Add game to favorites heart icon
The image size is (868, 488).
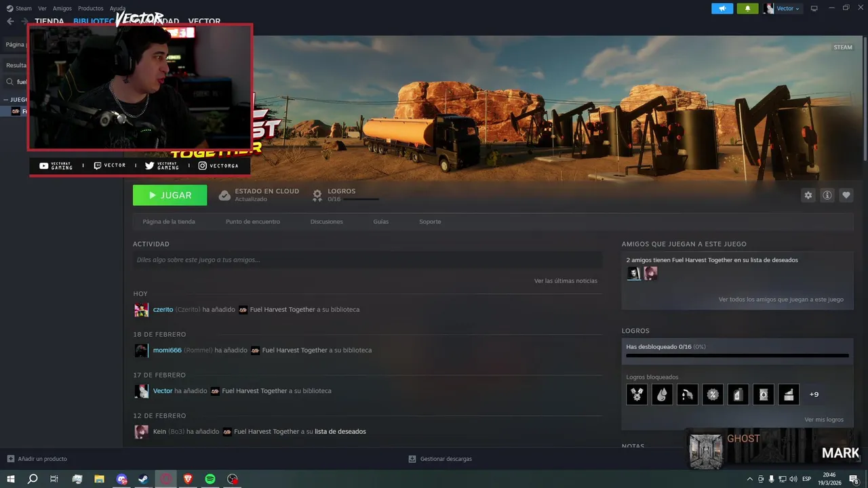pyautogui.click(x=846, y=195)
